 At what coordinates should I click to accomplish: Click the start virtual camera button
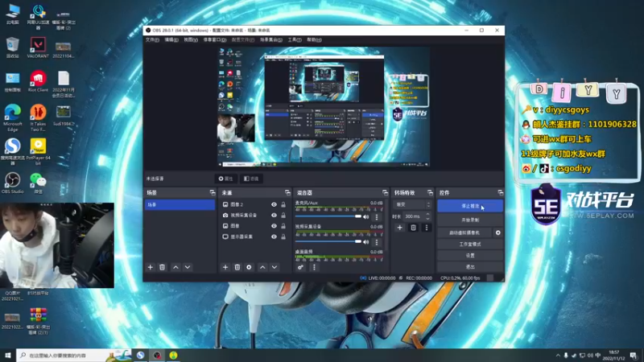(x=464, y=232)
